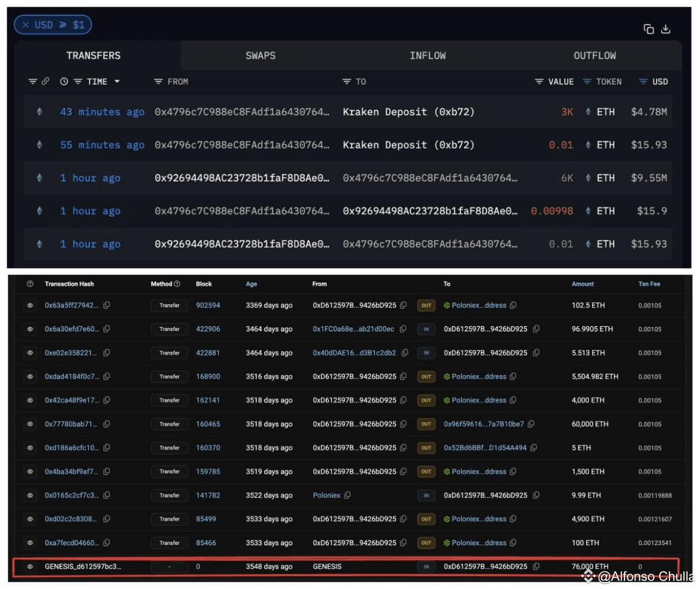Preview transaction 0x6a30efd7e60 with eye icon
The height and width of the screenshot is (589, 700).
[30, 329]
